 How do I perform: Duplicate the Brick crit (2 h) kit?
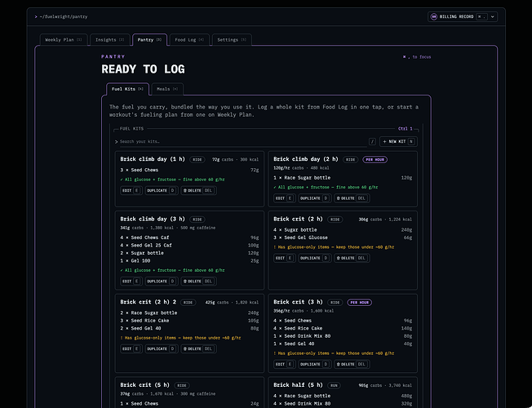314,258
